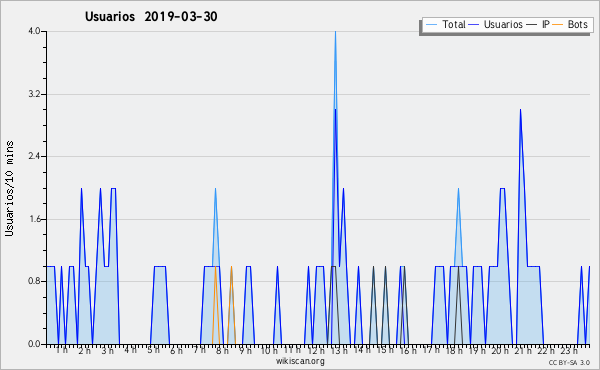Click the Total peak at 13 h reaching 4.0

335,32
